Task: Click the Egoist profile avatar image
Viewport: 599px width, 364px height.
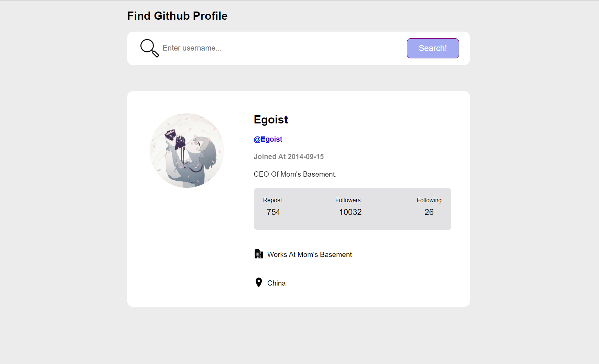Action: (187, 150)
